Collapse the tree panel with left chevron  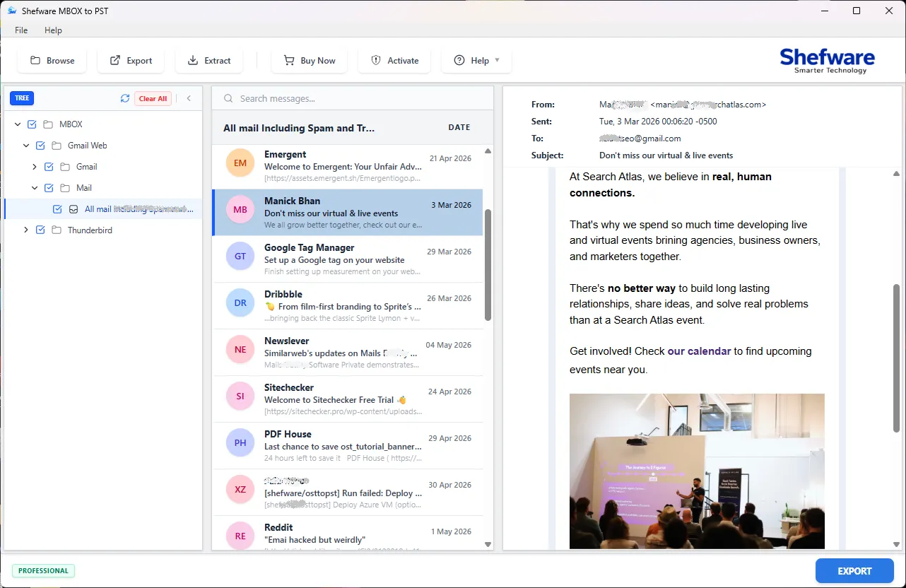(189, 98)
